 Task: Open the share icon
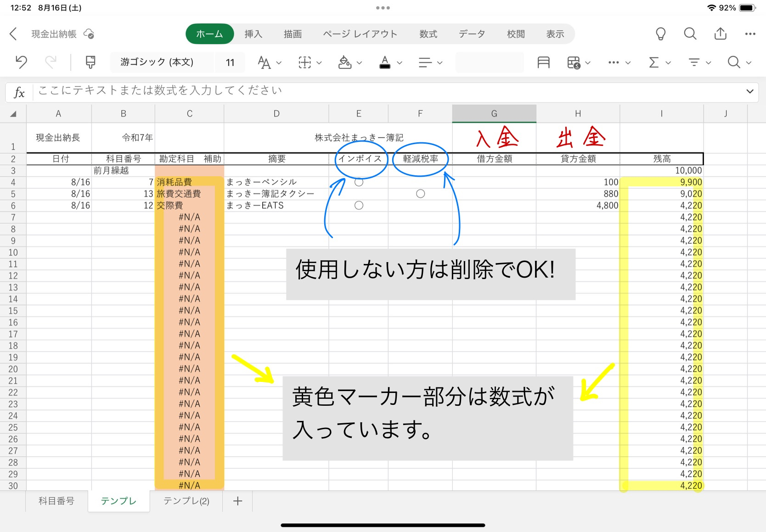tap(721, 34)
